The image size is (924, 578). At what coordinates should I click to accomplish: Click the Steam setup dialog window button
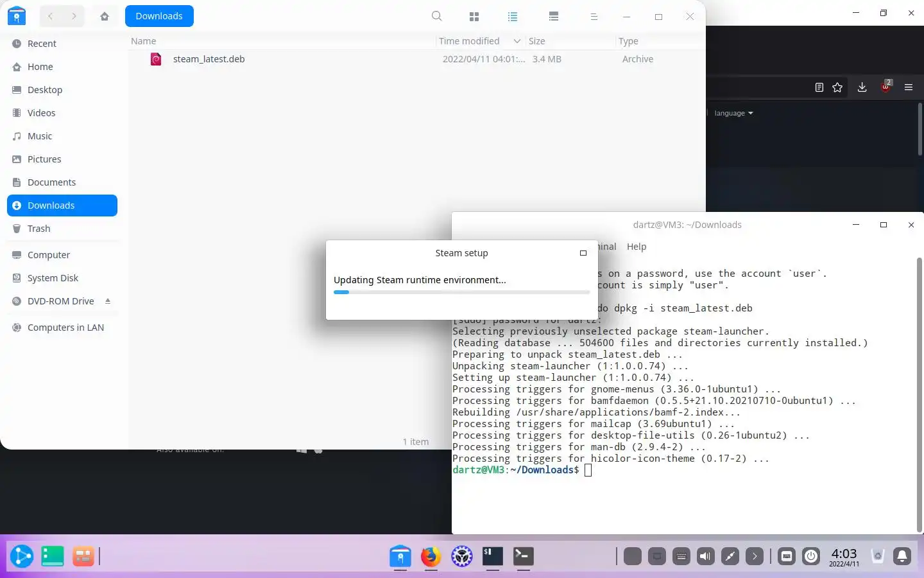[583, 253]
